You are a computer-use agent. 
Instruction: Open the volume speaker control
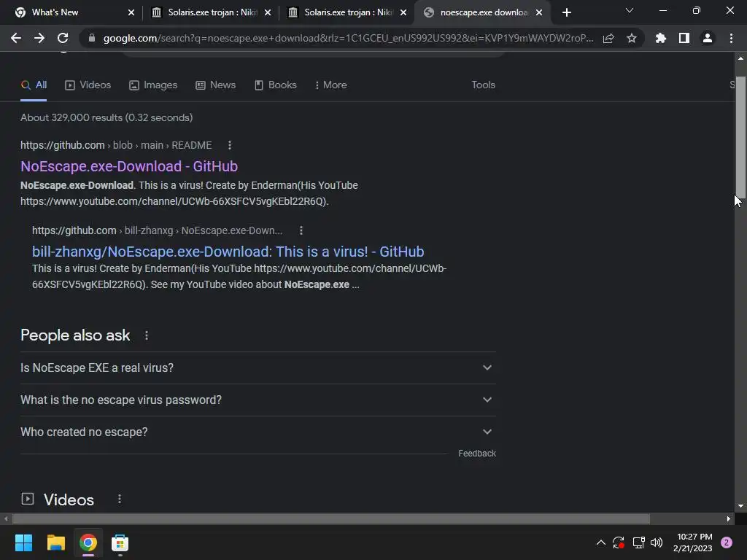coord(657,542)
